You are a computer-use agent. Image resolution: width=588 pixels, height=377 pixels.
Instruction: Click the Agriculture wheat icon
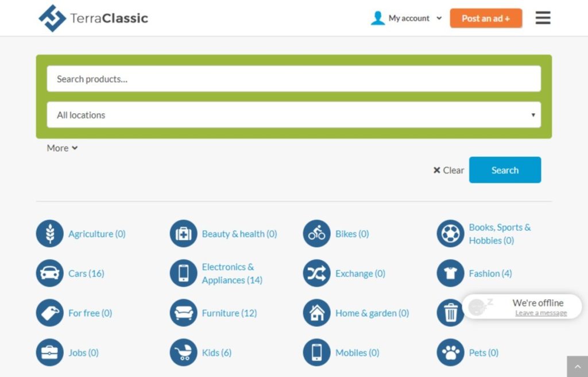tap(49, 234)
